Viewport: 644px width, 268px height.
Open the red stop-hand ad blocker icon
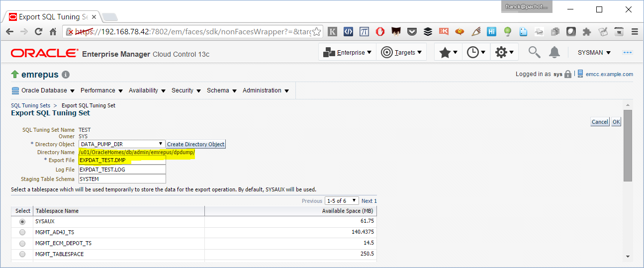(380, 31)
